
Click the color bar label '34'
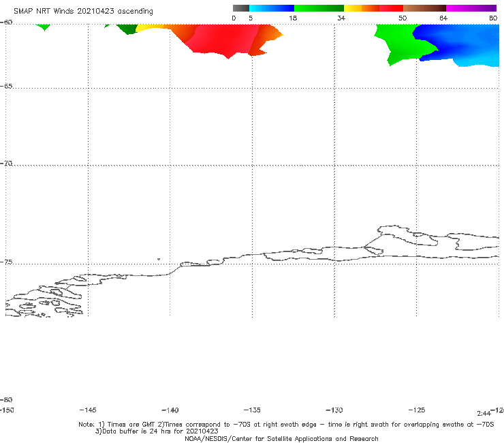[x=341, y=18]
